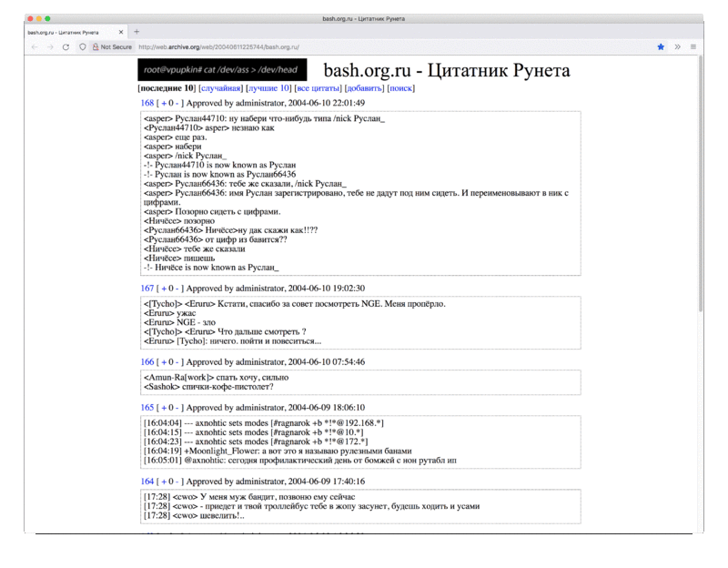
Task: Click the vertical page scrollbar
Action: [700, 182]
